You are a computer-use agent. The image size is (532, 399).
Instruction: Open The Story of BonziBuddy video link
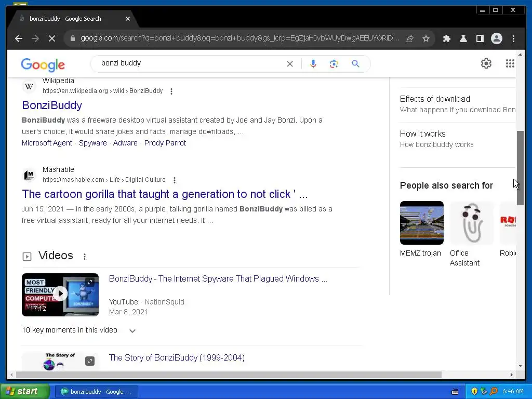click(177, 357)
